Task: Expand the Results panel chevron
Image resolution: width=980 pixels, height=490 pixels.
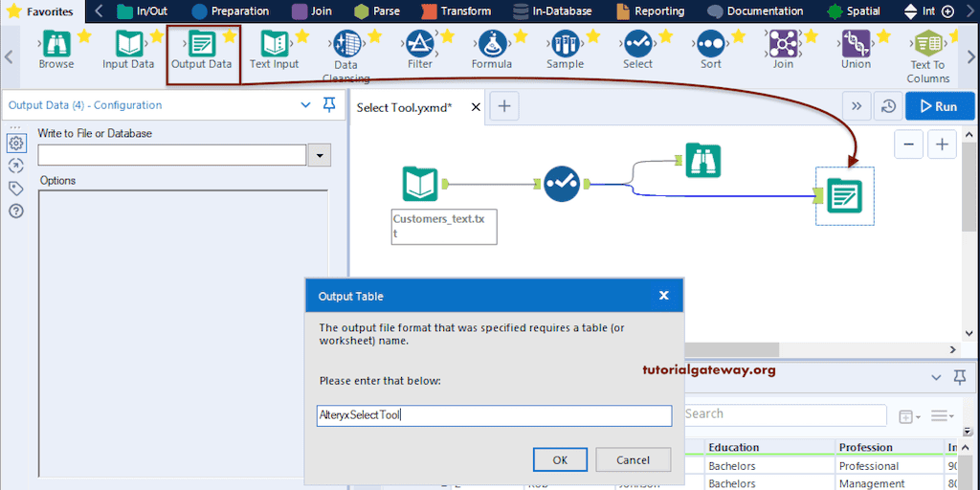Action: (936, 377)
